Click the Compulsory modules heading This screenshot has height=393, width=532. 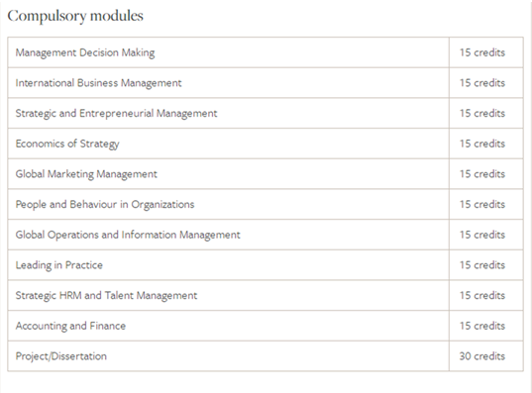75,16
